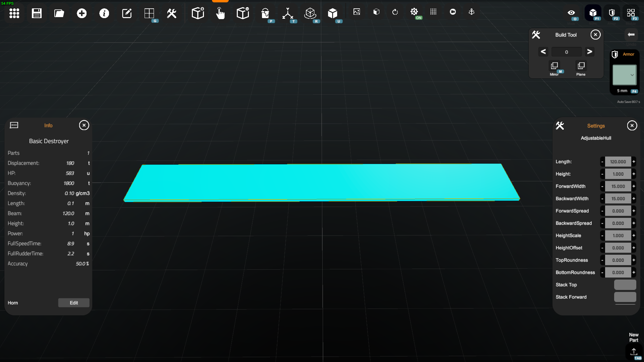Open the armor color dropdown swatch
This screenshot has height=362, width=644.
tap(624, 75)
